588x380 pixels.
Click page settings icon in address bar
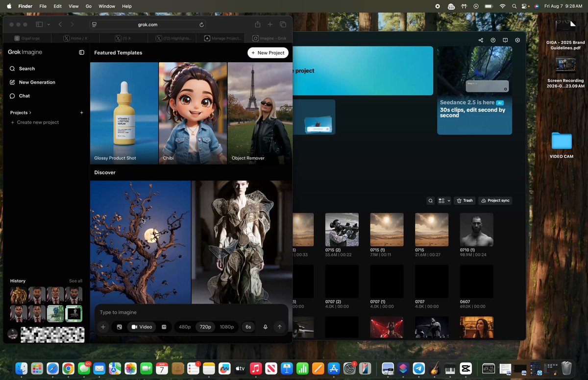click(x=95, y=24)
